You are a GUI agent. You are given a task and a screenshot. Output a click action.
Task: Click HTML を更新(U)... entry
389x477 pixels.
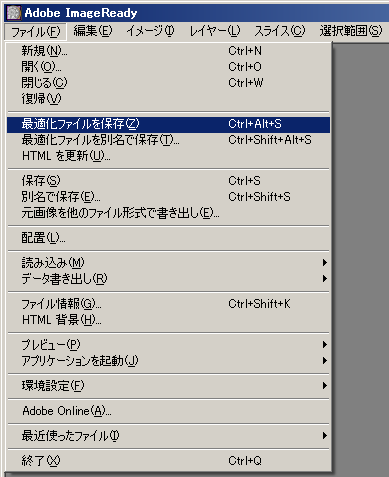pyautogui.click(x=168, y=156)
